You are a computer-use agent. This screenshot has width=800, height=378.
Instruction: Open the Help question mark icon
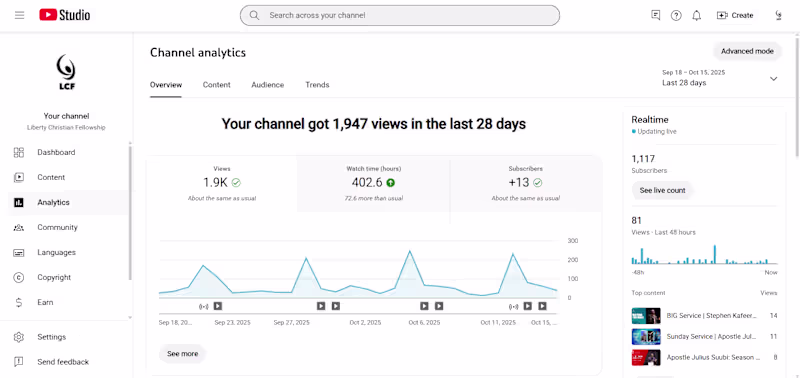coord(676,15)
